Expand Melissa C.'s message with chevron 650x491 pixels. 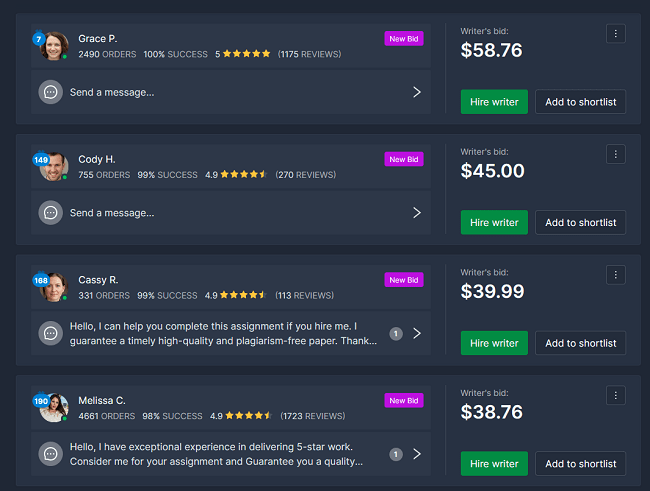(417, 454)
